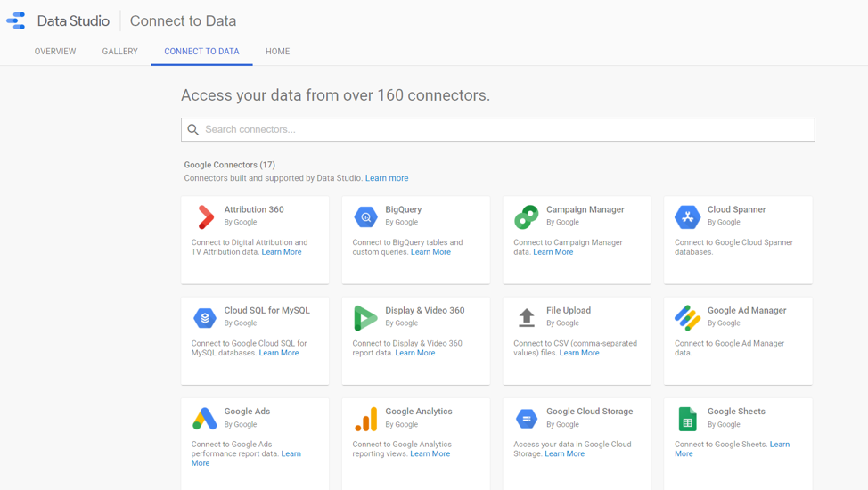The image size is (868, 490).
Task: Open the Overview tab
Action: pyautogui.click(x=55, y=52)
